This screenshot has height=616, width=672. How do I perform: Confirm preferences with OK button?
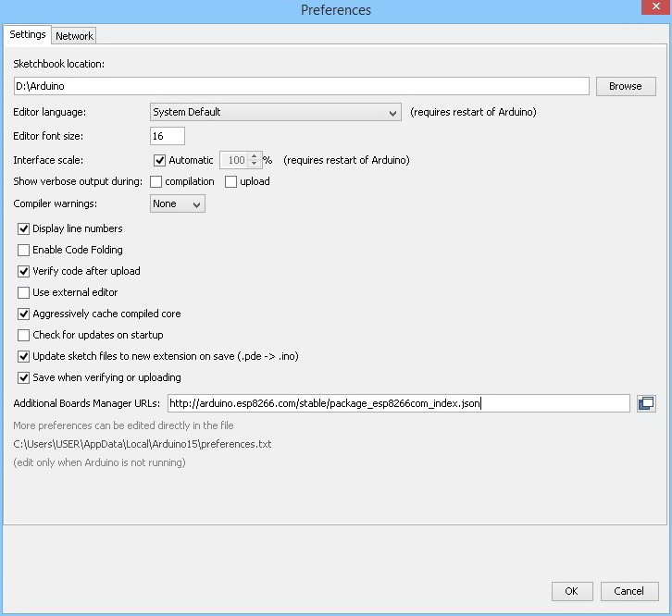point(571,591)
